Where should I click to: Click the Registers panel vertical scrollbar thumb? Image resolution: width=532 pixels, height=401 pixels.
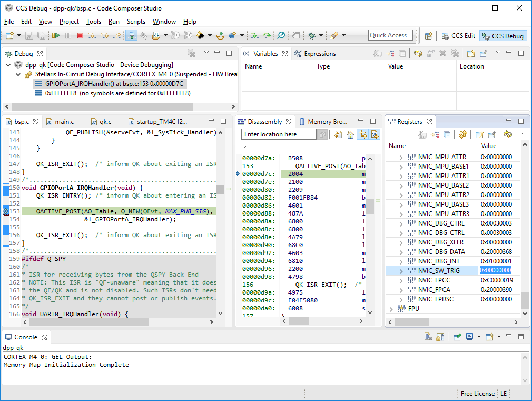525,300
